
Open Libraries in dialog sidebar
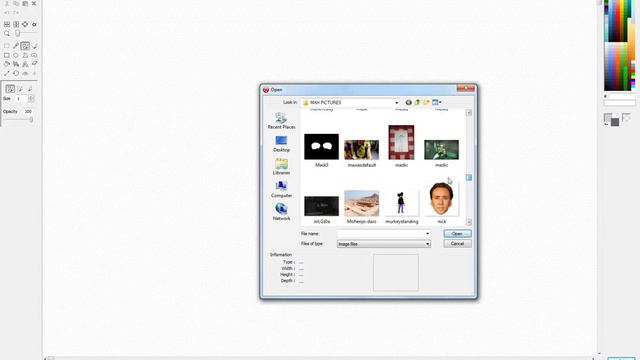(x=281, y=167)
